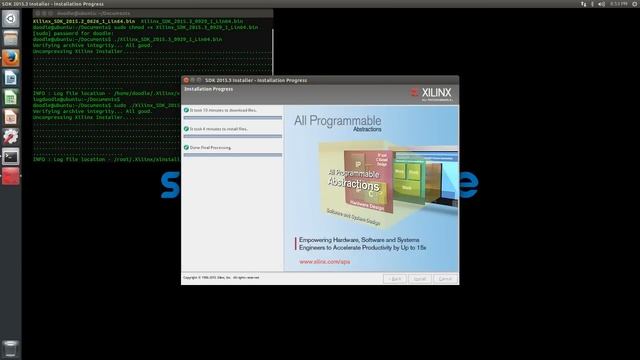The height and width of the screenshot is (360, 640).
Task: Open LibreOffice Impress from the launcher
Action: click(x=11, y=117)
